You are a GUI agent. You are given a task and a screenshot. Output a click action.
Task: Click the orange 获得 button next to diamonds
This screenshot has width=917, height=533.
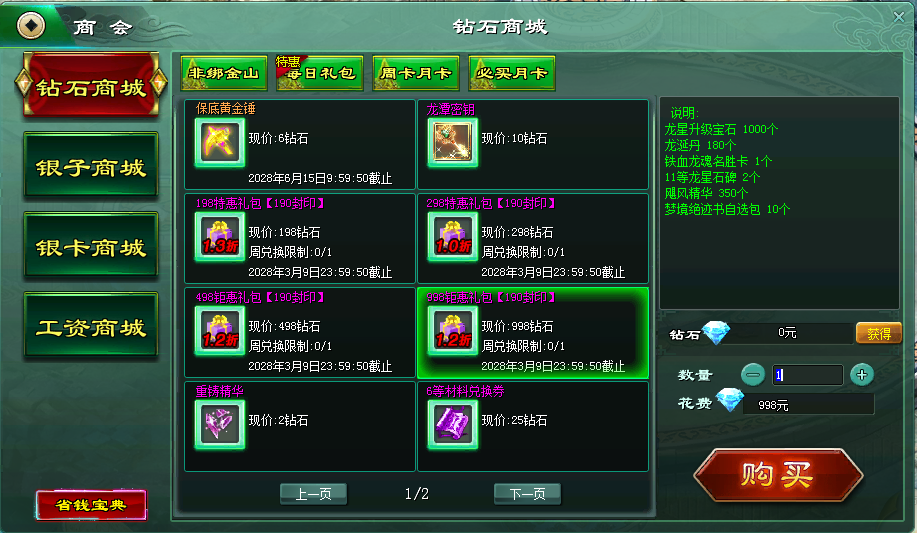coord(878,333)
